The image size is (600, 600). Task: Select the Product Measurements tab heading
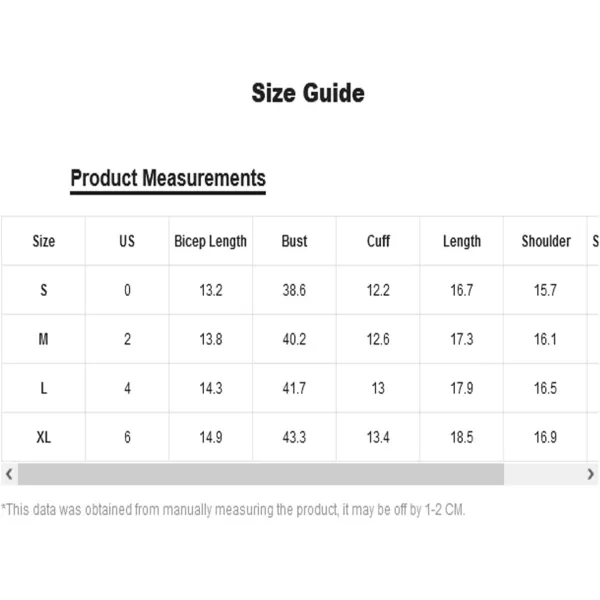(x=168, y=179)
